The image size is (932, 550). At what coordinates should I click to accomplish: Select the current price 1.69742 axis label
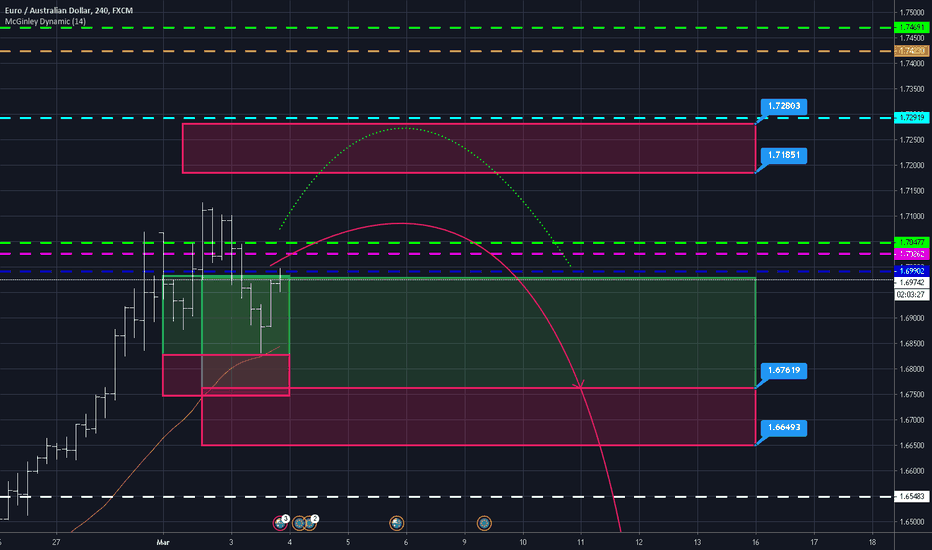pyautogui.click(x=911, y=283)
